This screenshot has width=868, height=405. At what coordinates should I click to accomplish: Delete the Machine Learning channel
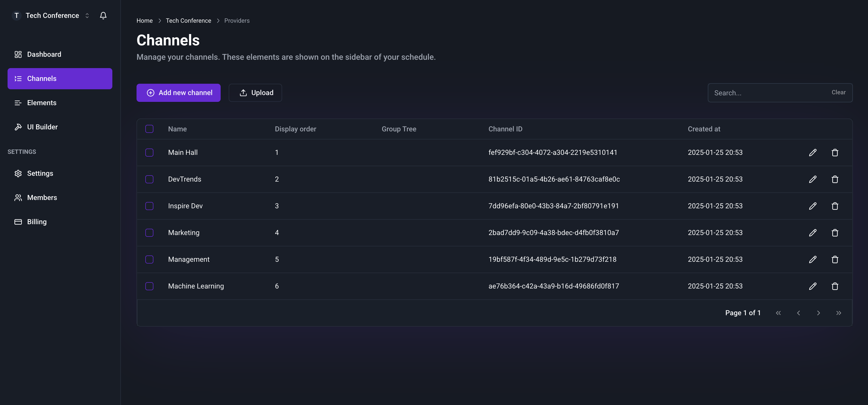click(x=835, y=286)
